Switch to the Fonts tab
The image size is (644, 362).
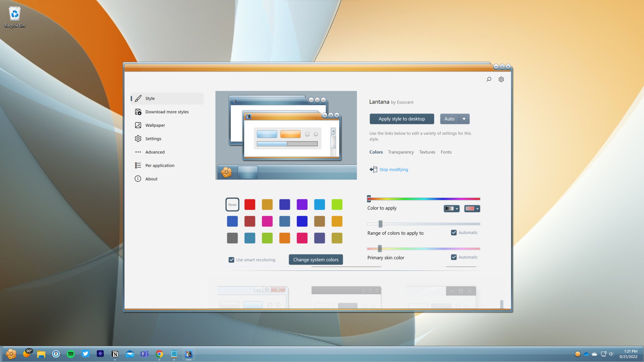point(446,152)
